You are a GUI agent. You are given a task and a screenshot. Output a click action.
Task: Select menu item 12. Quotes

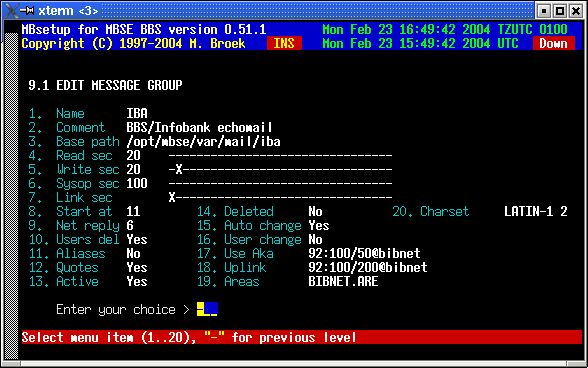coord(63,268)
